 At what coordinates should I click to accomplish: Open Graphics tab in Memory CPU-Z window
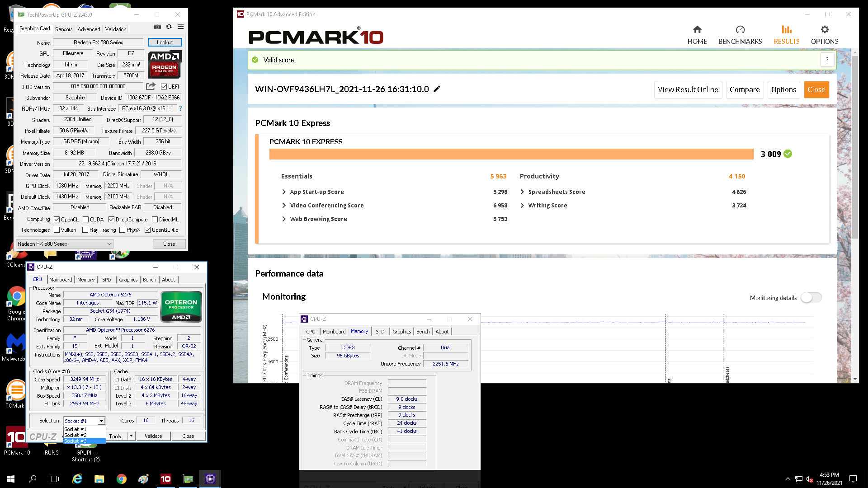[x=401, y=332]
